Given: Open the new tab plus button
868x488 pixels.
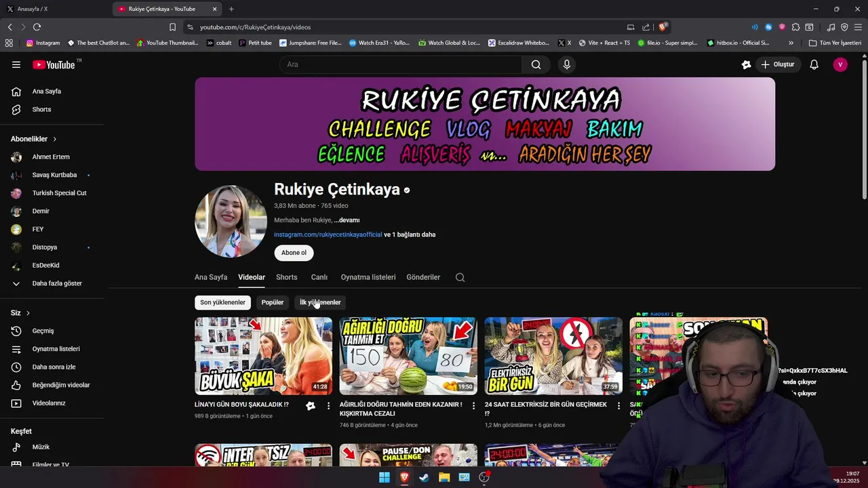Looking at the screenshot, I should click(x=231, y=9).
